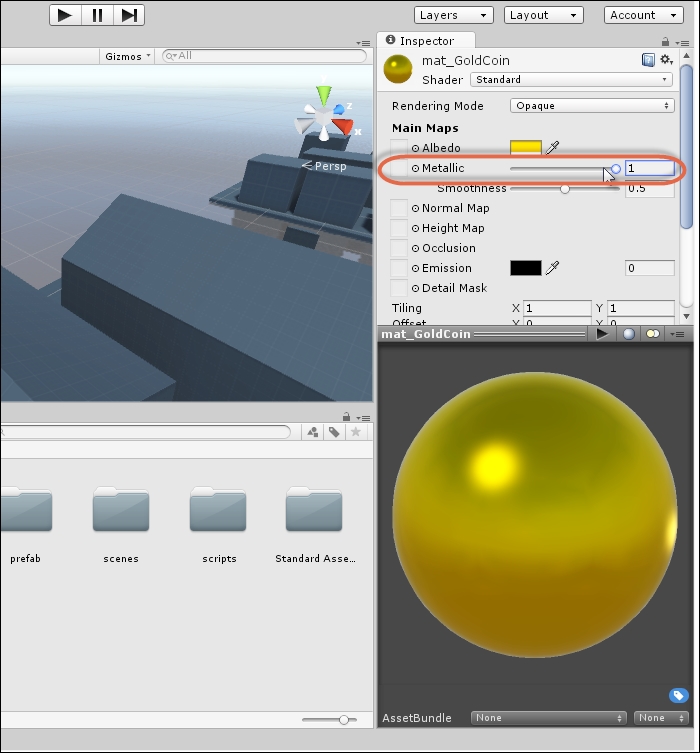Click the Inspector vertical scrollbar thumb
700x753 pixels.
(687, 146)
